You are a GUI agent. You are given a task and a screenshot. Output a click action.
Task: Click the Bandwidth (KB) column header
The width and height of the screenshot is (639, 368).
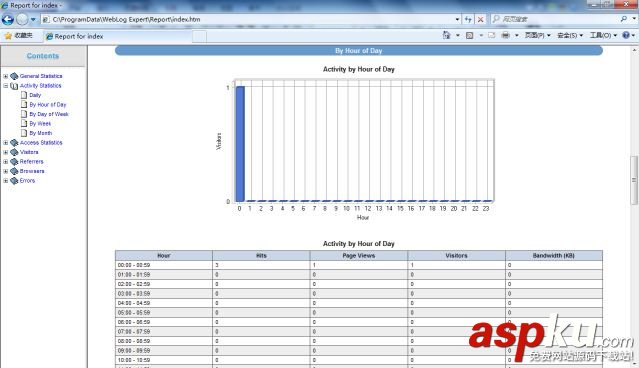(x=554, y=256)
